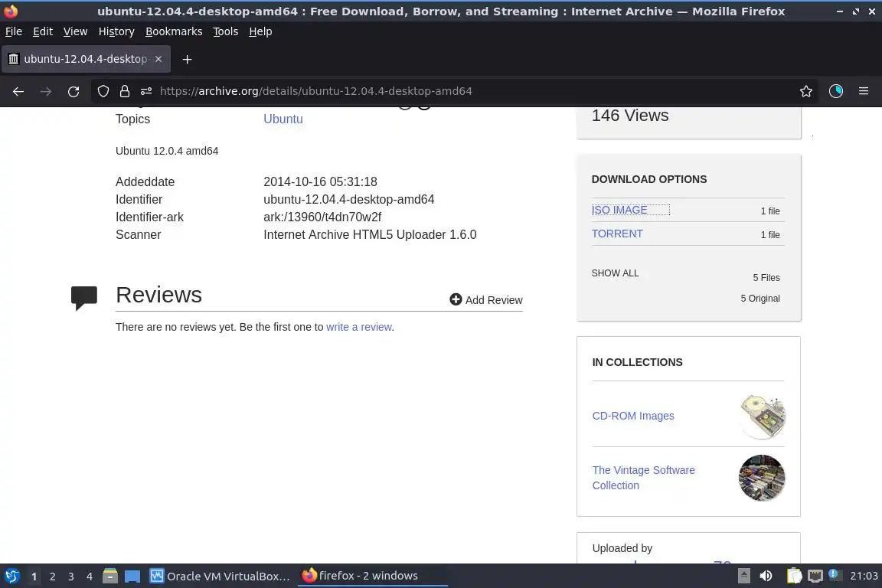The height and width of the screenshot is (588, 882).
Task: Open a new tab with plus button
Action: pyautogui.click(x=188, y=59)
